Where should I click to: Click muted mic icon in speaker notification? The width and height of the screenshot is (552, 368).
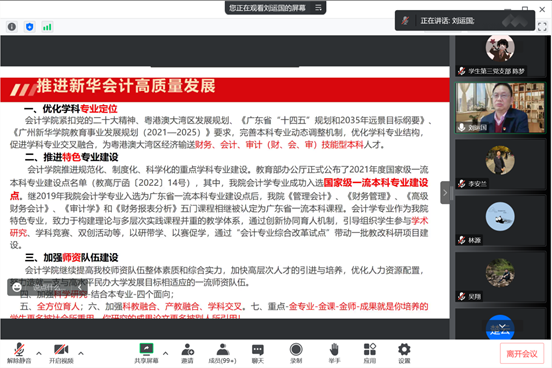point(406,21)
